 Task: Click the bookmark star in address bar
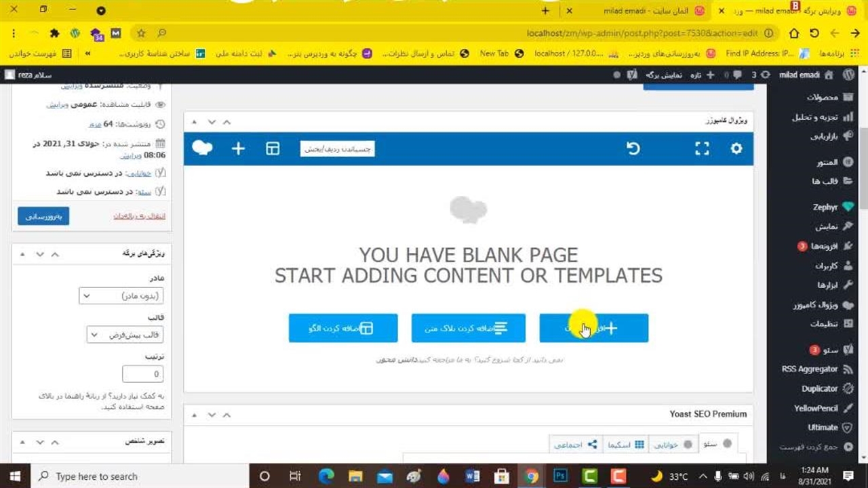coord(141,33)
